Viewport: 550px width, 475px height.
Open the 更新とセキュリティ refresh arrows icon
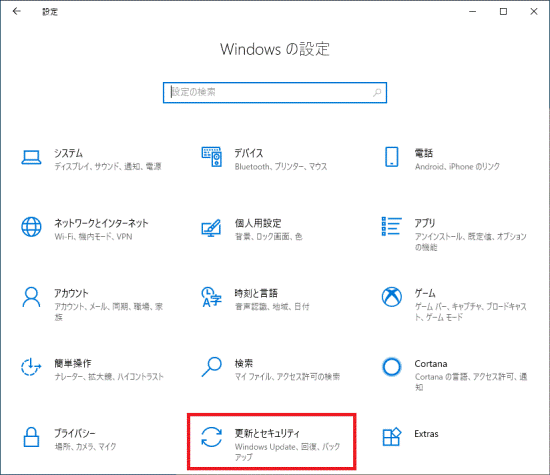(x=212, y=437)
